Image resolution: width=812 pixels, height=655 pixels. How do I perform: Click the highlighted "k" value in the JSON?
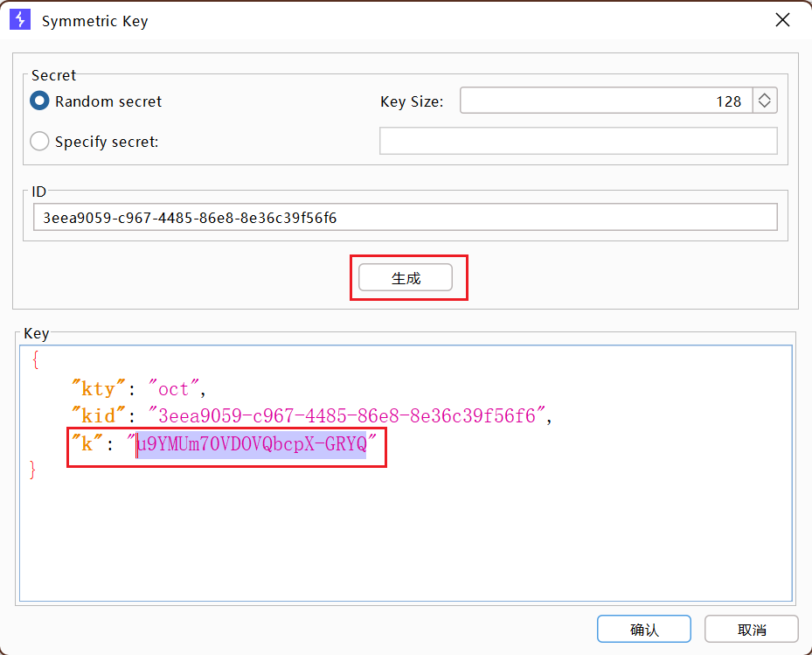tap(252, 444)
